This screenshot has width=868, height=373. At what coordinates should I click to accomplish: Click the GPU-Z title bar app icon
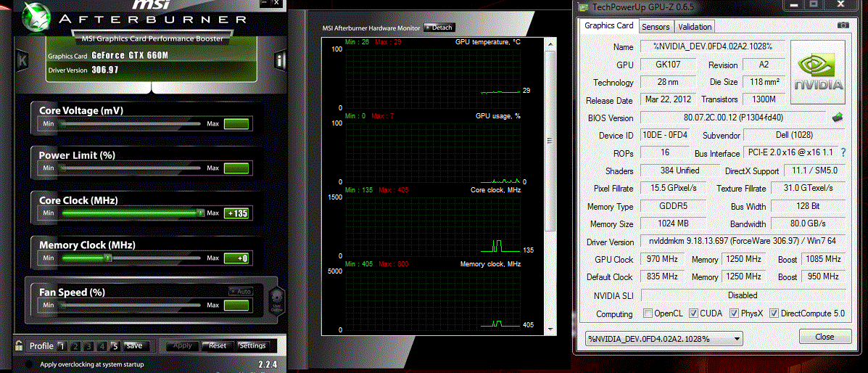tap(582, 7)
